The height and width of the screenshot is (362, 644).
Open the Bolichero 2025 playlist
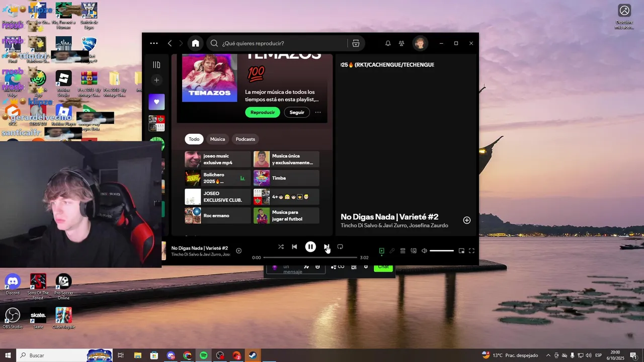click(x=217, y=178)
